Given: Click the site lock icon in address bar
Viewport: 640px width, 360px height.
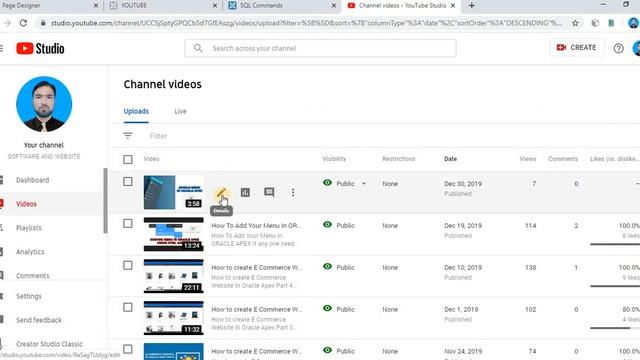Looking at the screenshot, I should 43,23.
